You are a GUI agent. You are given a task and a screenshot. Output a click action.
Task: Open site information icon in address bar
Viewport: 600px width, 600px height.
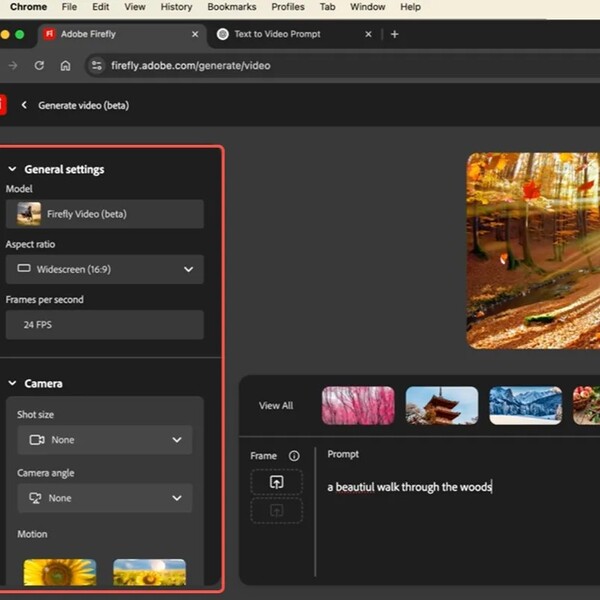[x=96, y=65]
